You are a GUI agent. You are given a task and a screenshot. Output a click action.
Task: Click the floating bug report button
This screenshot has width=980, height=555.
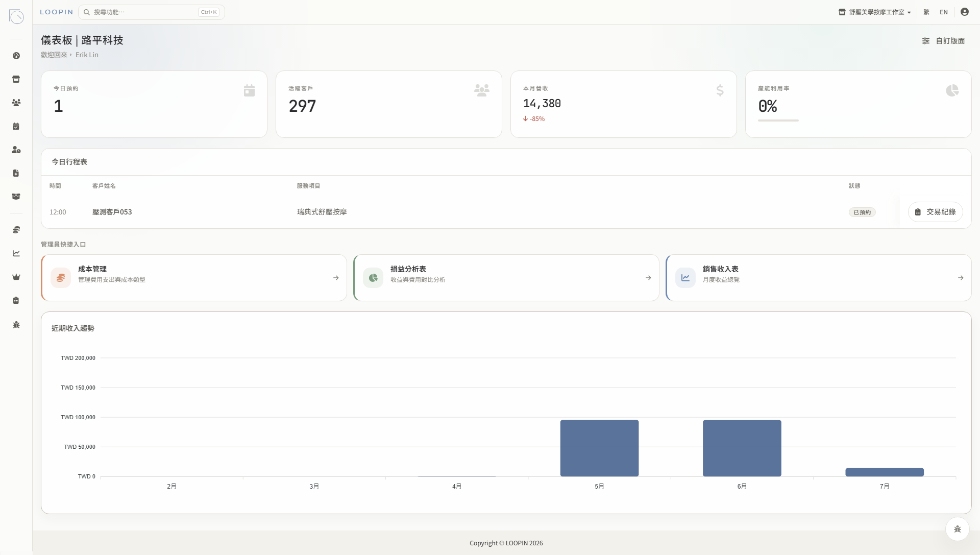click(958, 529)
